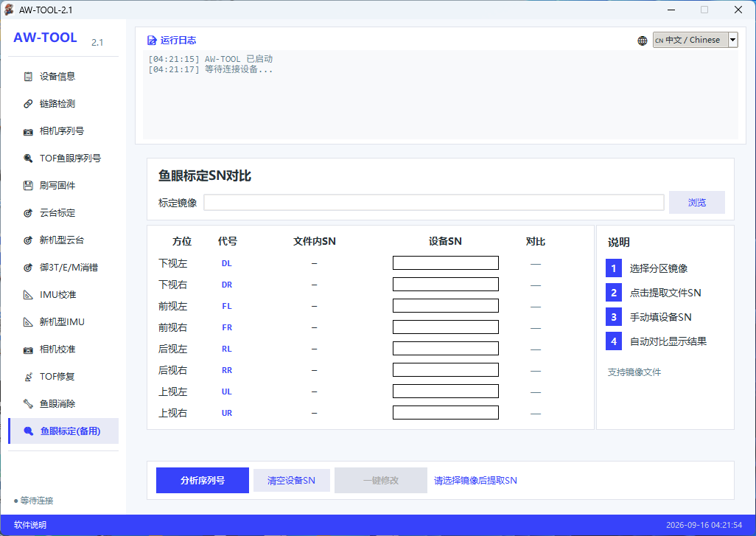Open 设备信息 page label
The image size is (756, 536).
click(x=57, y=76)
